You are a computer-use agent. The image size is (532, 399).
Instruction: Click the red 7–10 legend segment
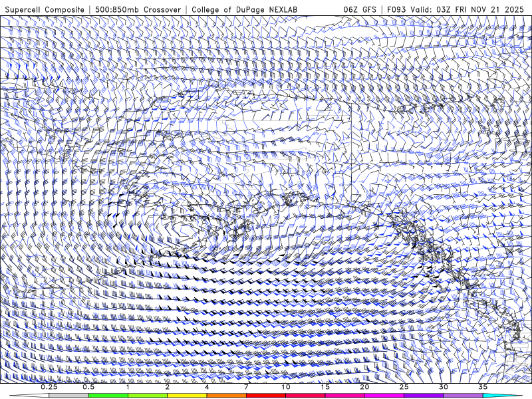[x=265, y=396]
